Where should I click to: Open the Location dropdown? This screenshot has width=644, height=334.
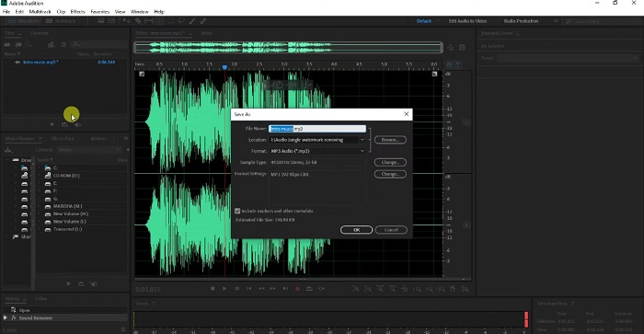362,140
